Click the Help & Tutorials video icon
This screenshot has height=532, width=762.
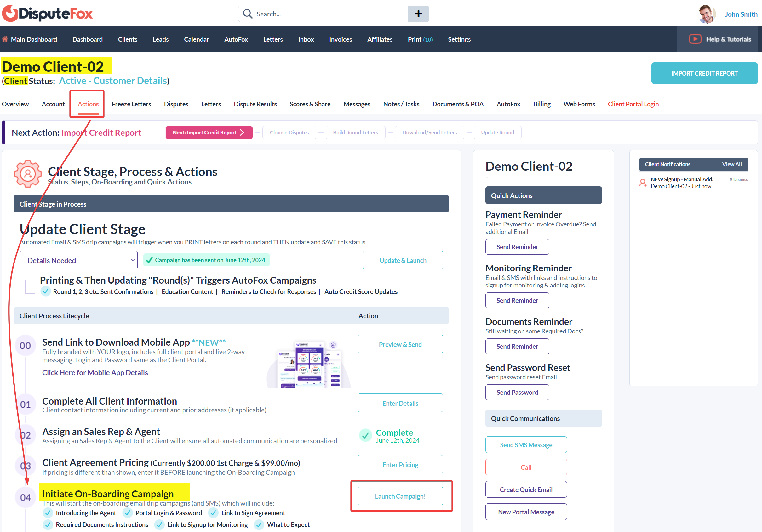tap(695, 39)
